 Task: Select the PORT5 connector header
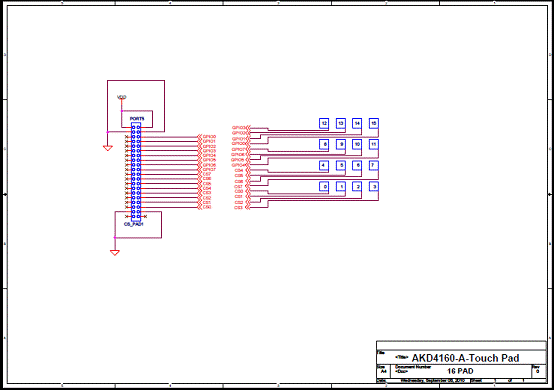coord(136,172)
